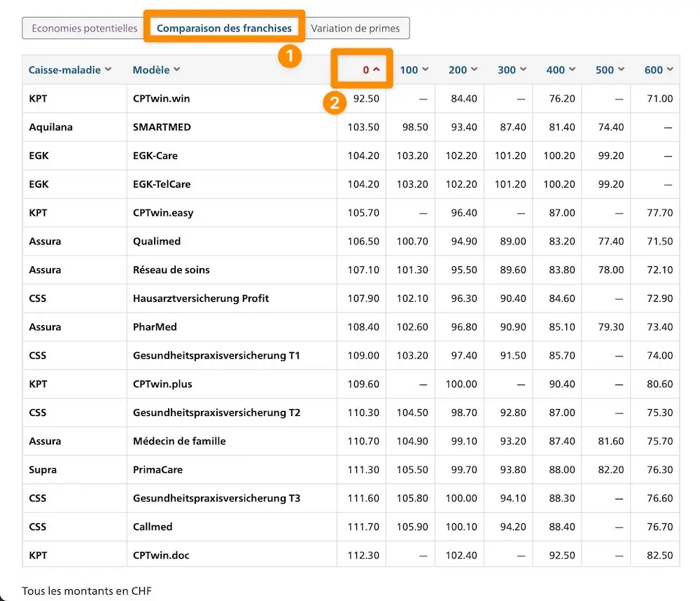Sort the table by Modèle column
700x601 pixels.
[156, 70]
